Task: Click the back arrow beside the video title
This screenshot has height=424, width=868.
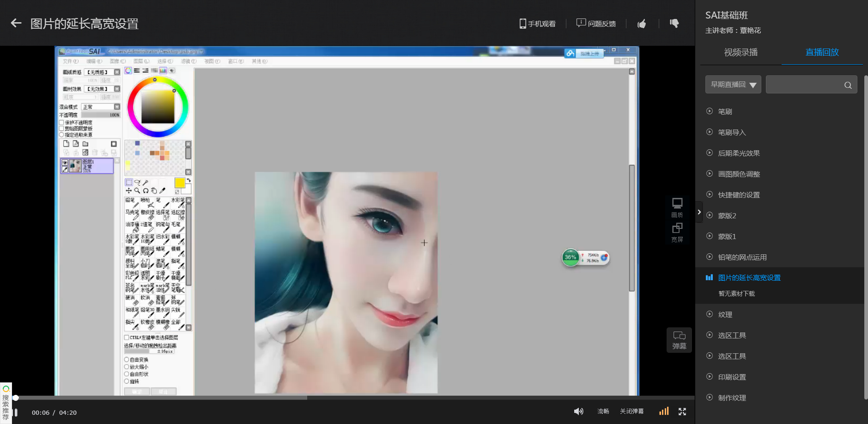Action: tap(16, 23)
